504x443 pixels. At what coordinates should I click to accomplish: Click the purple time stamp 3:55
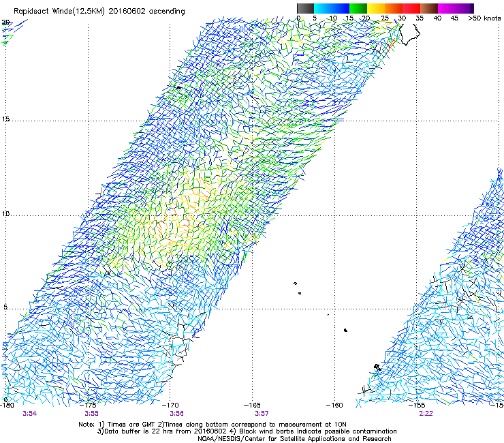click(x=92, y=414)
